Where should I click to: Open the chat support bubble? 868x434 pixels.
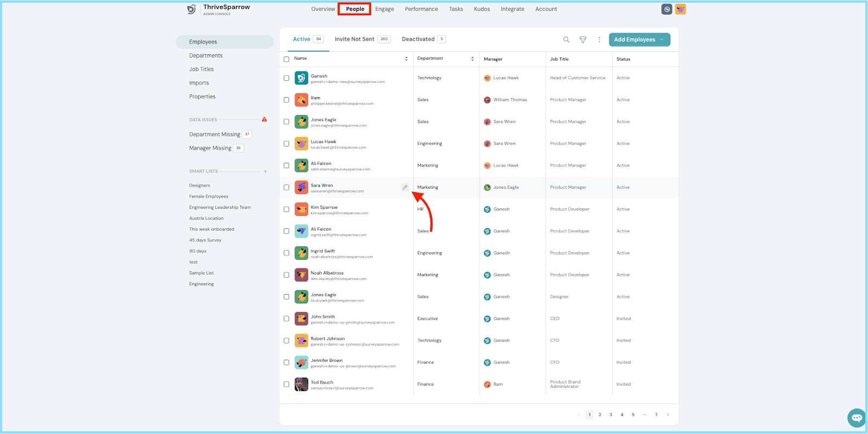click(x=857, y=418)
